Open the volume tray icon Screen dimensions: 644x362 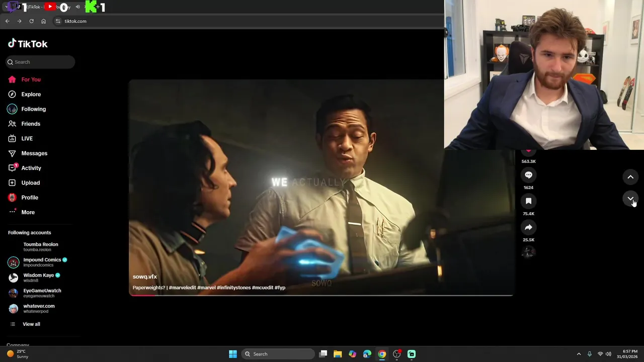[x=609, y=354]
